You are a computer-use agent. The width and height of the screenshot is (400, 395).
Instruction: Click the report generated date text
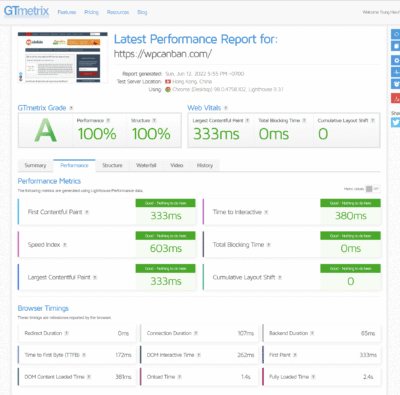[205, 74]
